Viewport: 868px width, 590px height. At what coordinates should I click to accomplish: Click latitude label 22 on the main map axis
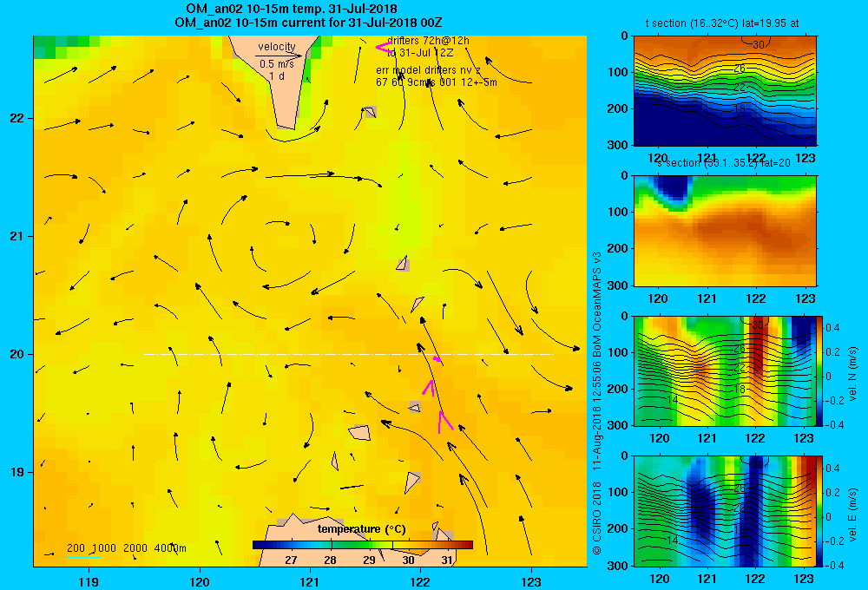(x=17, y=118)
